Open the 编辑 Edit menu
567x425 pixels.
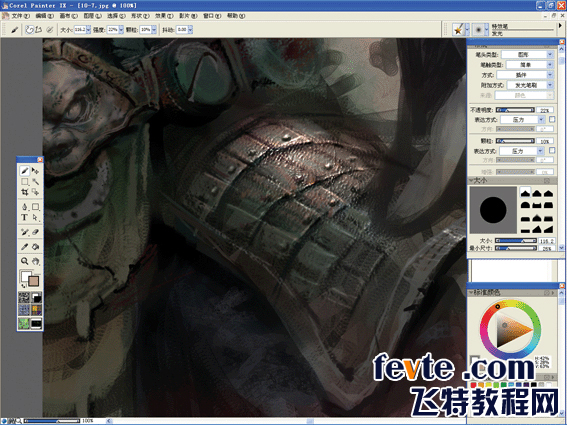44,16
